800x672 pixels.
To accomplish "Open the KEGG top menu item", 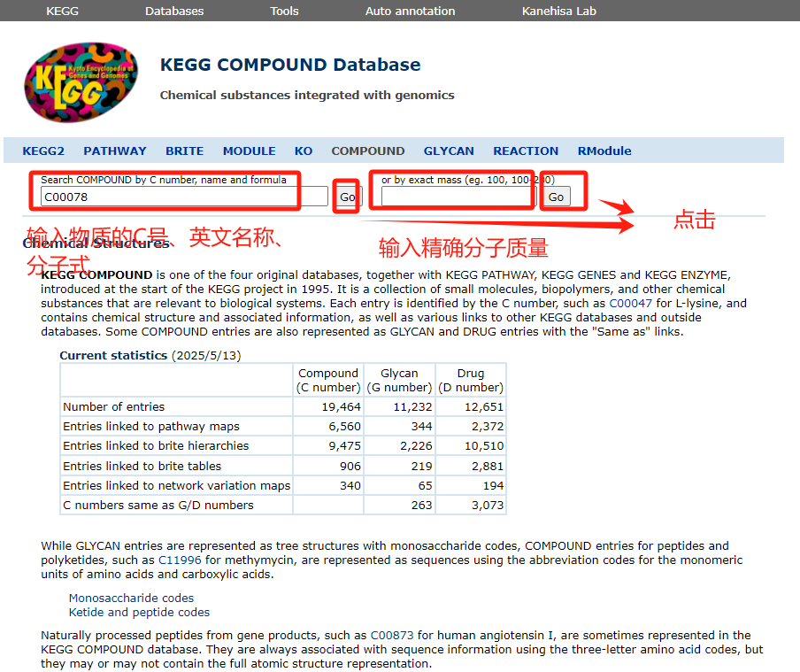I will tap(62, 11).
